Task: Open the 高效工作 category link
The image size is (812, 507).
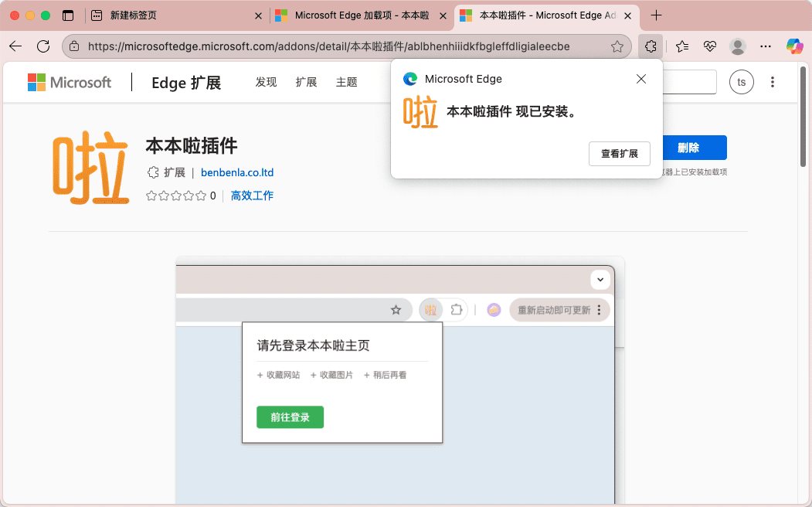Action: 252,196
